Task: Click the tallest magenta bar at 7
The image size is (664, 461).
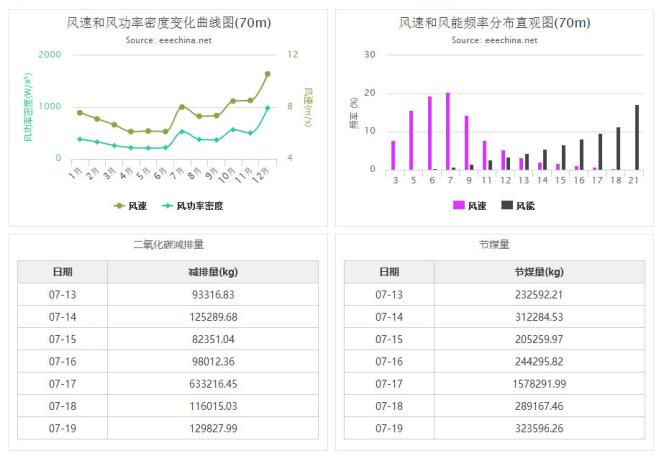Action: [448, 131]
